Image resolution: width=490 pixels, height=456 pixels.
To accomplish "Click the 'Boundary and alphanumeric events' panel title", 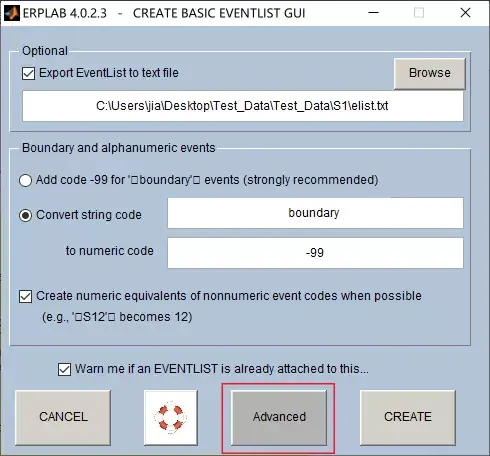I will [x=119, y=148].
